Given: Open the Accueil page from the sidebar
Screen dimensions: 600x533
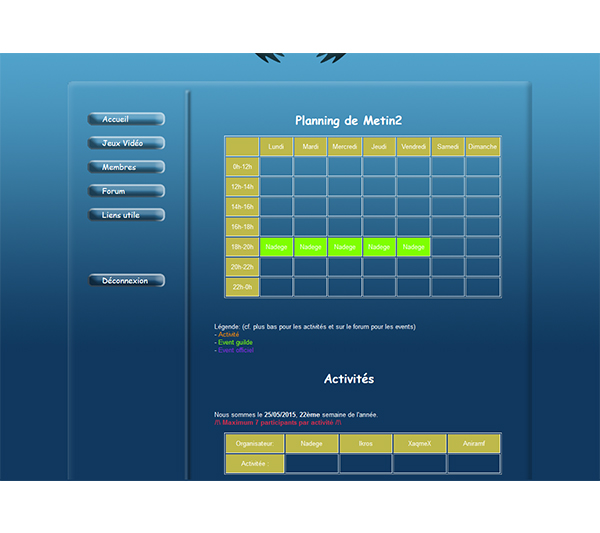Looking at the screenshot, I should pos(126,119).
